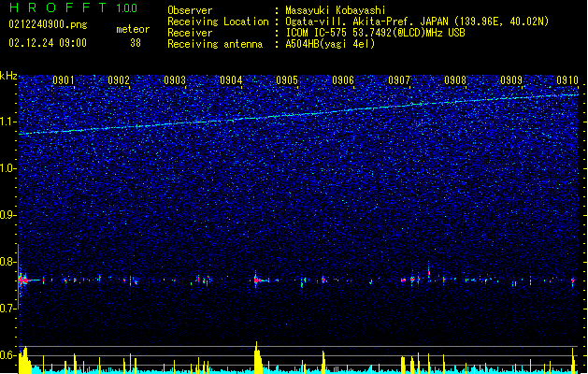The height and width of the screenshot is (374, 588).
Task: Click the 1.1 frequency axis label
Action: 8,122
